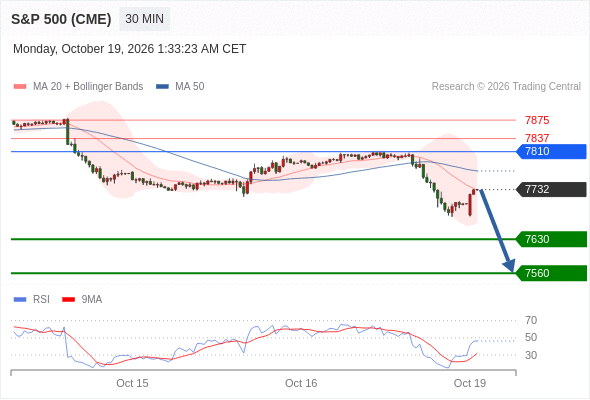The width and height of the screenshot is (590, 400).
Task: Click the S&P 500 (CME) title
Action: [61, 19]
